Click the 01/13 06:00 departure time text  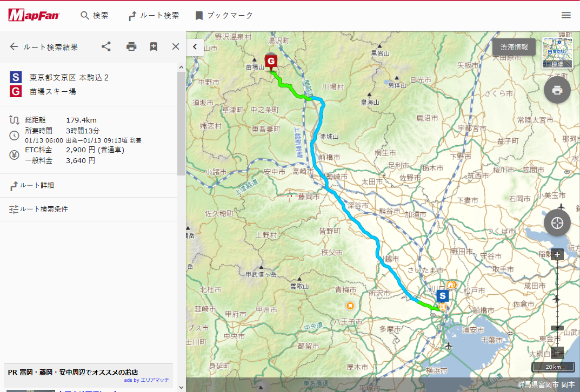coord(44,141)
